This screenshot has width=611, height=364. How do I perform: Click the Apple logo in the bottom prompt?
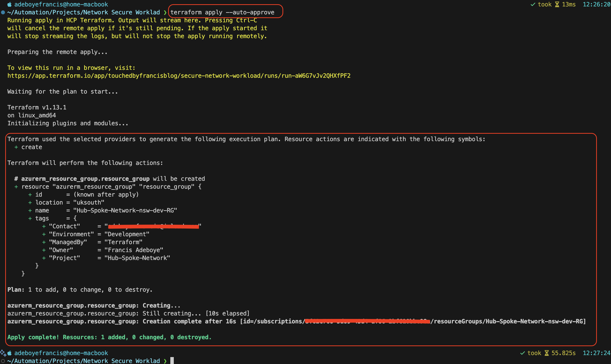point(9,353)
